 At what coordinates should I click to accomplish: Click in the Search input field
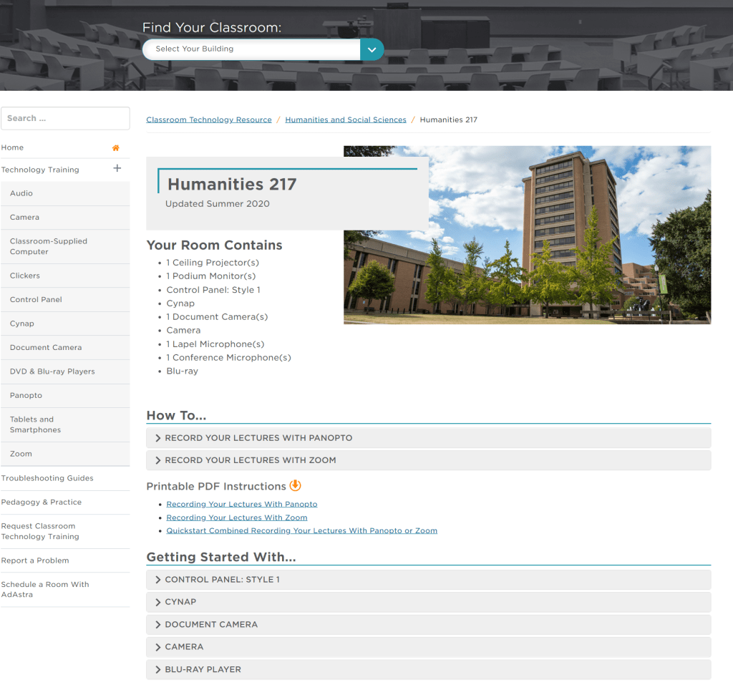tap(65, 119)
